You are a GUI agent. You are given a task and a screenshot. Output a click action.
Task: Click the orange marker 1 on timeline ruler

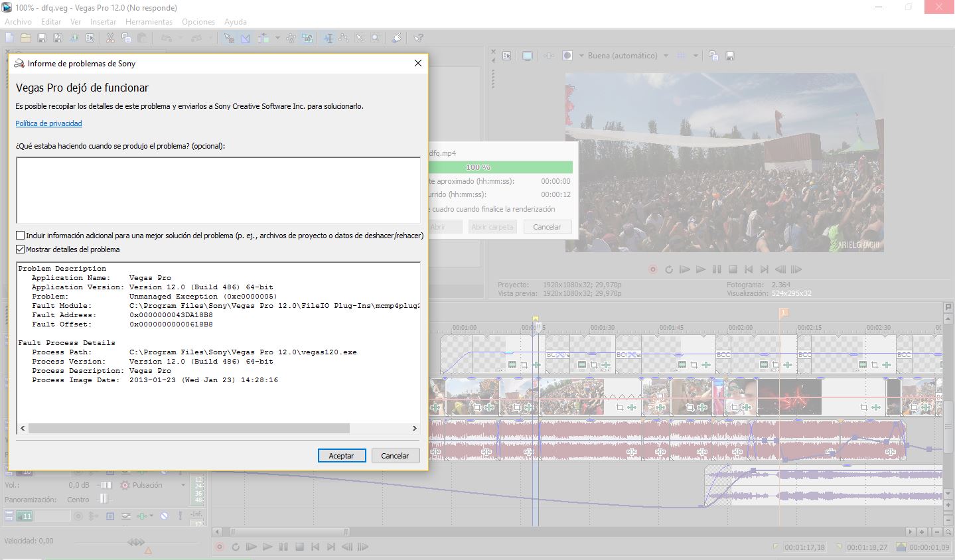point(784,313)
